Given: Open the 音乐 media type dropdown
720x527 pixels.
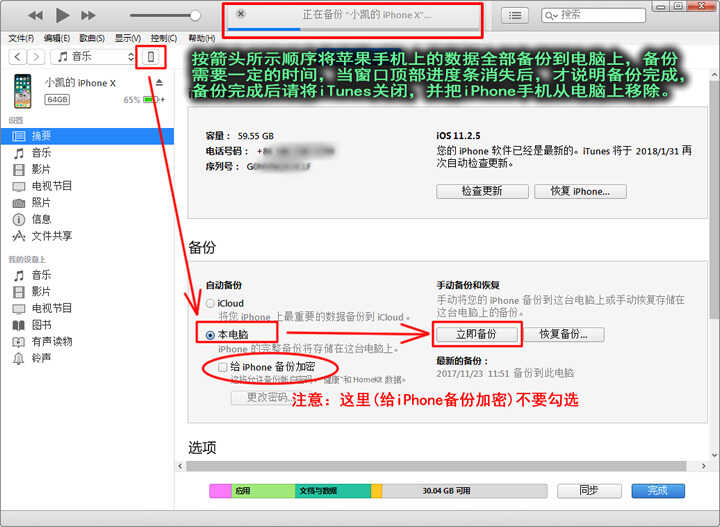Looking at the screenshot, I should pyautogui.click(x=94, y=57).
